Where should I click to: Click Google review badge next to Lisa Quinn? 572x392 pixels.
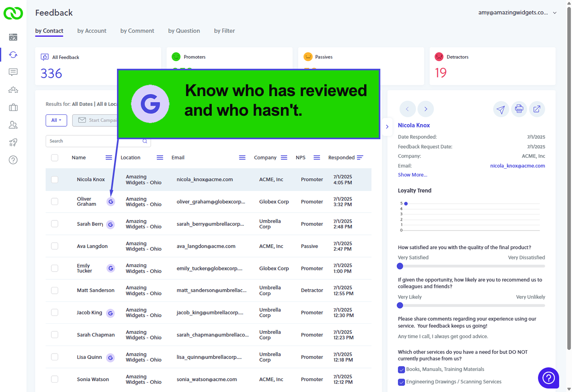click(111, 357)
